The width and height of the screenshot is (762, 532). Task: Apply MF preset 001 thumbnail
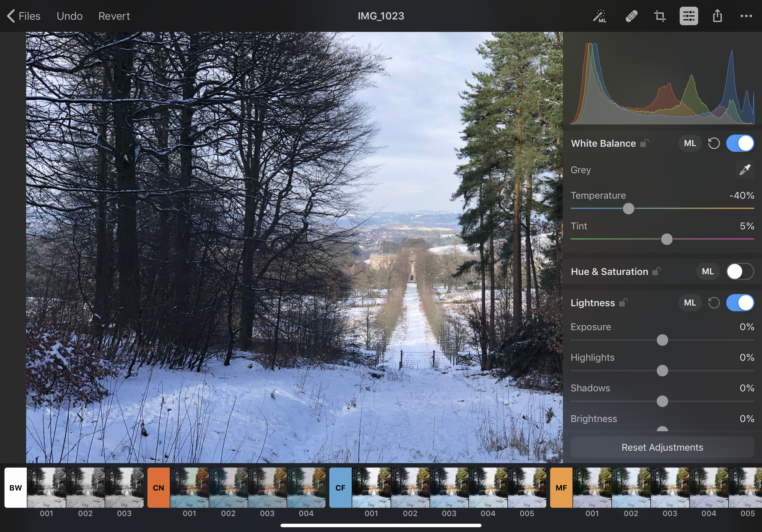click(592, 488)
